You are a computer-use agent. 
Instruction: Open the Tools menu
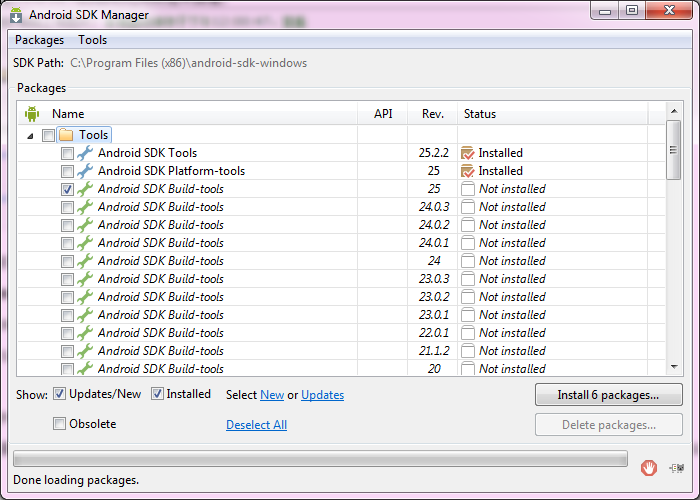click(92, 40)
